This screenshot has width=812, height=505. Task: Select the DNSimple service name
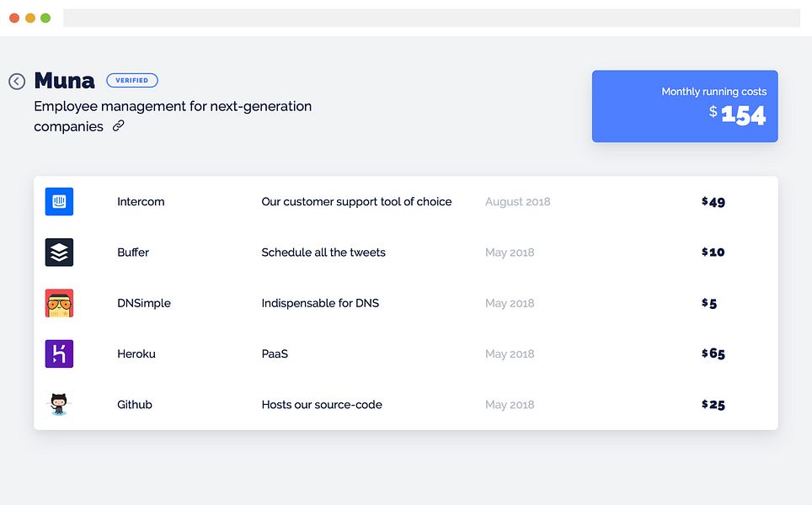coord(144,303)
